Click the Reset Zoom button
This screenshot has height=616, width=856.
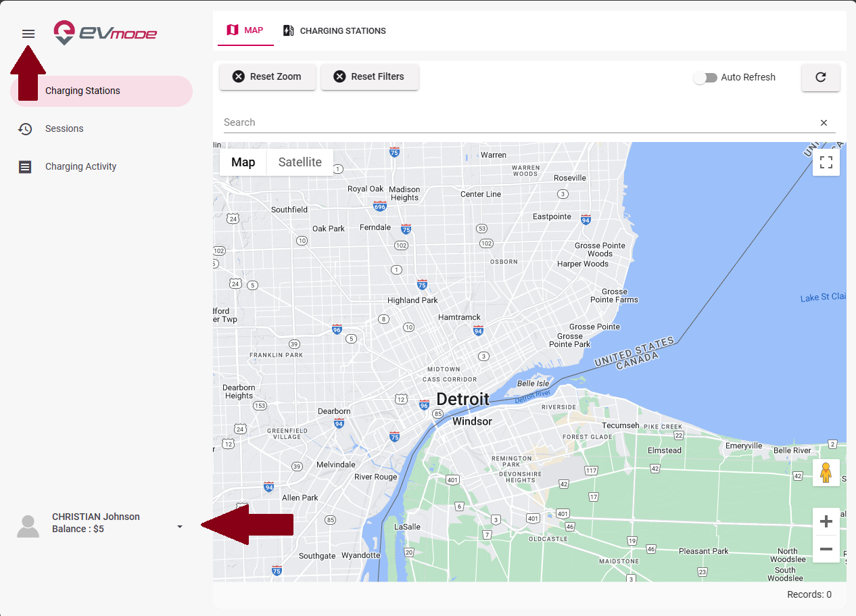[x=268, y=76]
